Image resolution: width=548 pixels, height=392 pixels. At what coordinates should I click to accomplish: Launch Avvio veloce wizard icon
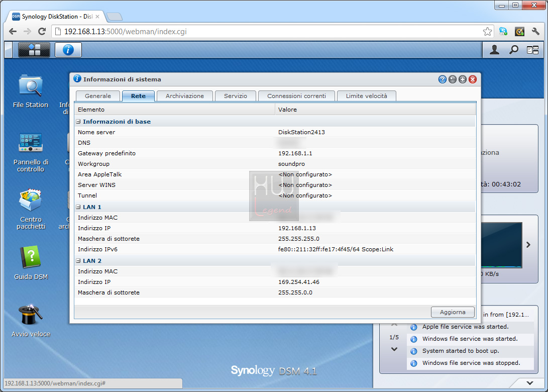click(31, 321)
